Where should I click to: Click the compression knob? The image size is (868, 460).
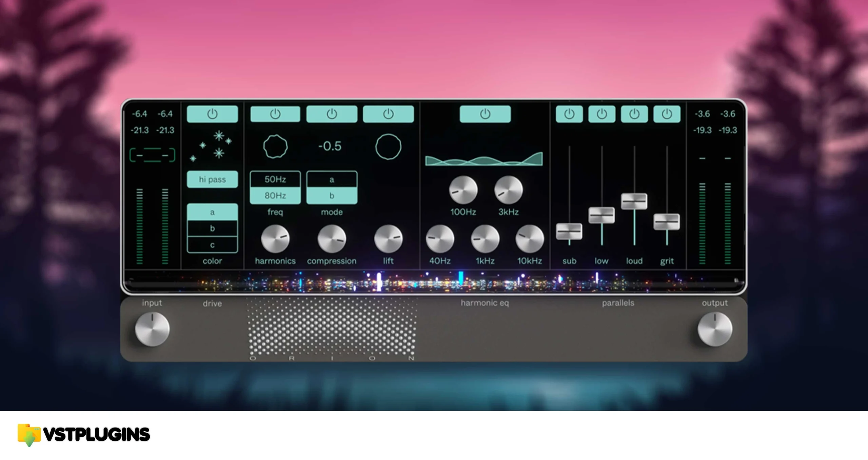[332, 239]
